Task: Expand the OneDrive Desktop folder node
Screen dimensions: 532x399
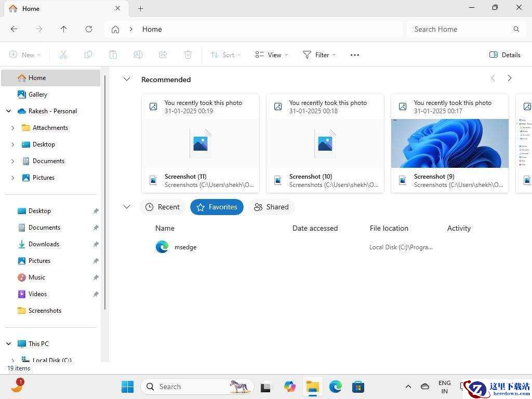Action: [x=13, y=144]
